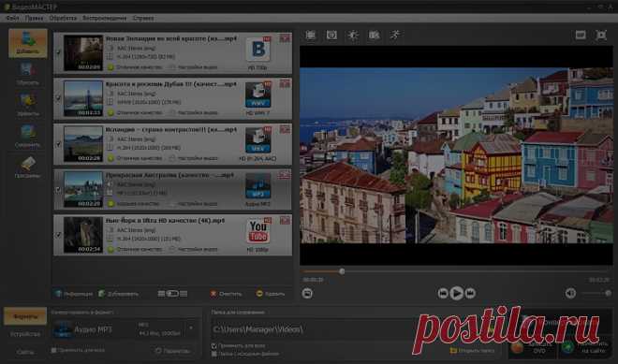Click the red corner icon on the Нью-Йорк row
Image resolution: width=618 pixels, height=364 pixels.
pyautogui.click(x=285, y=220)
